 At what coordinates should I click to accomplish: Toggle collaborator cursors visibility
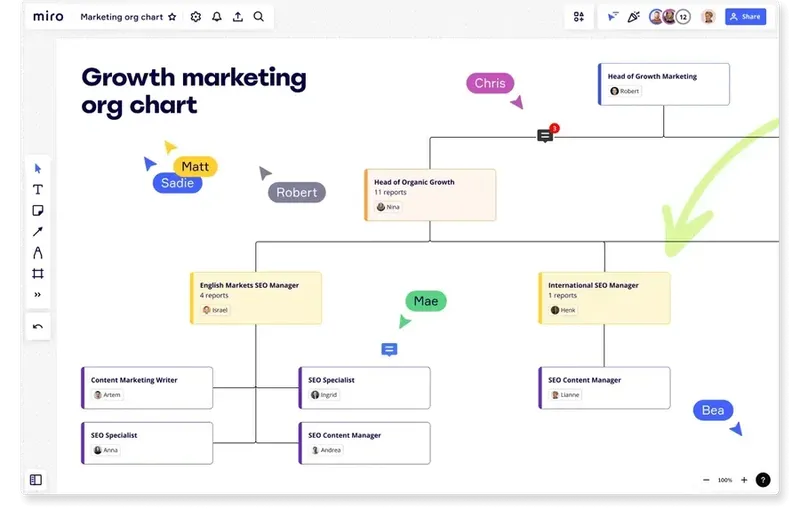[613, 17]
